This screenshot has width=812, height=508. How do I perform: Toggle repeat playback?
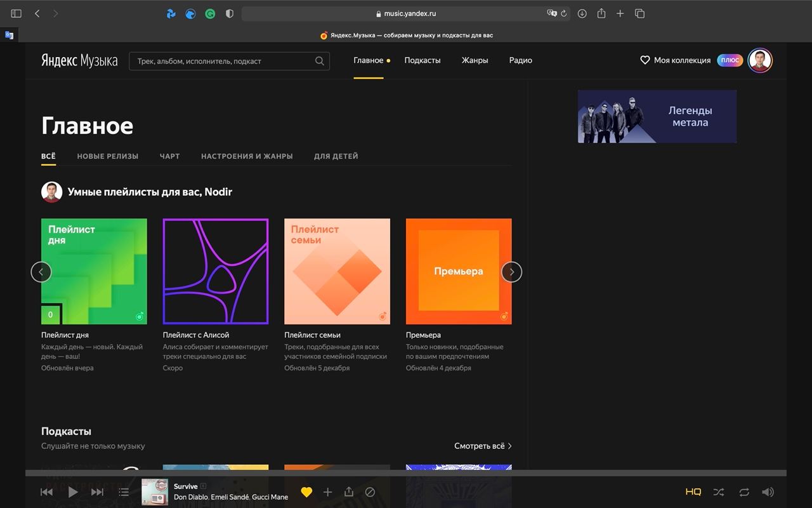(x=743, y=492)
